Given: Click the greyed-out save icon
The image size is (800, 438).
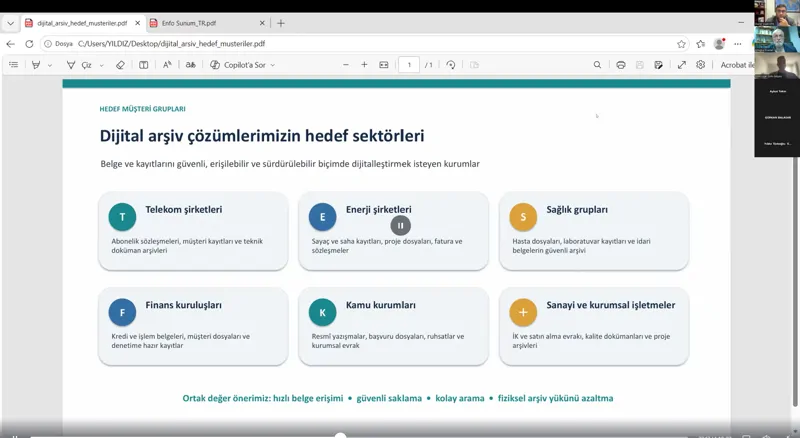Looking at the screenshot, I should [x=639, y=65].
